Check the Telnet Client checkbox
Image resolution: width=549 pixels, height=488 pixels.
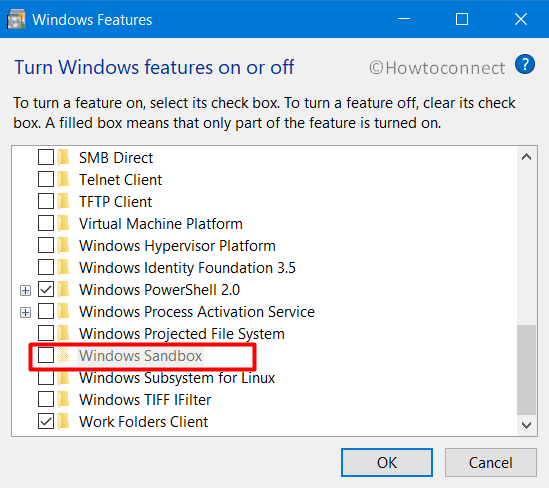(x=46, y=179)
